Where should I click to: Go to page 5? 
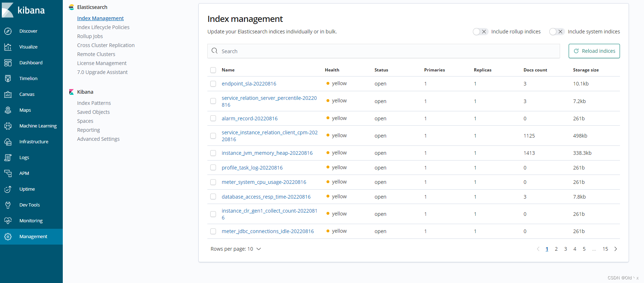[x=584, y=249]
